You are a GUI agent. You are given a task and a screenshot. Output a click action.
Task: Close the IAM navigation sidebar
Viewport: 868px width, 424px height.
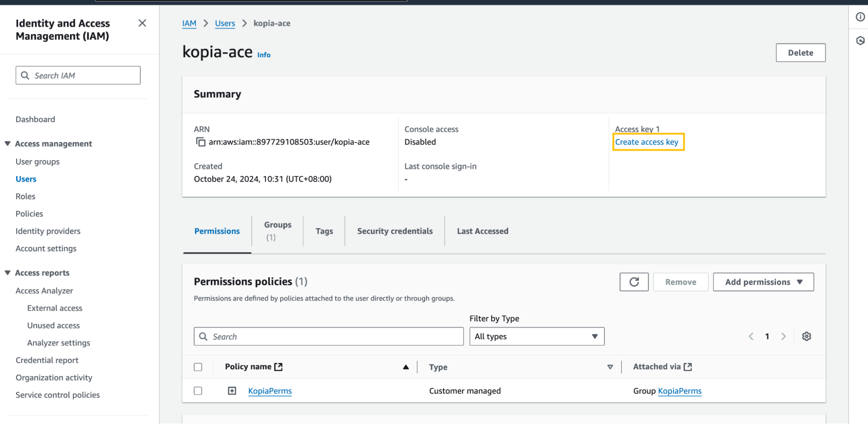click(142, 23)
